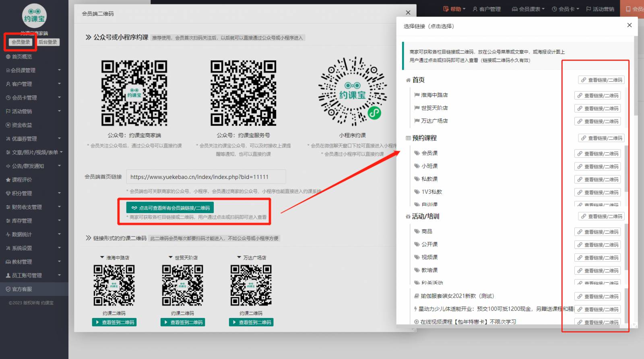Open 资金收益 in the sidebar
Viewport: 644px width, 359px height.
[x=34, y=125]
